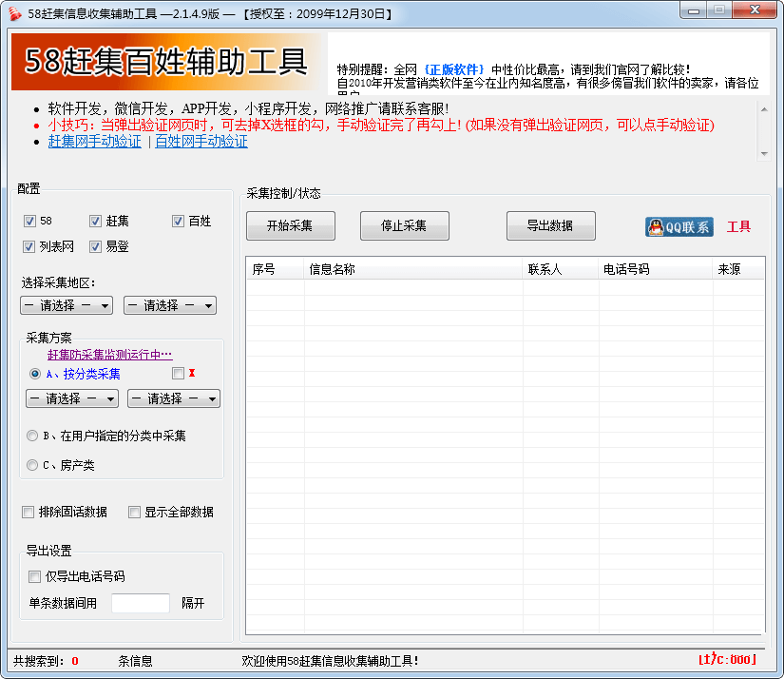Check 仅导出电话号码 option
Viewport: 784px width, 679px height.
pos(34,576)
